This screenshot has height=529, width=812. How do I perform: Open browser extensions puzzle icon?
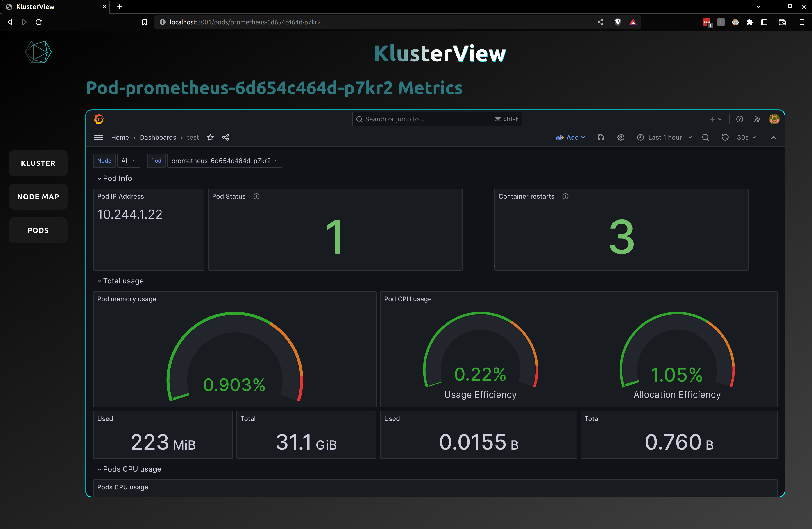(x=750, y=22)
